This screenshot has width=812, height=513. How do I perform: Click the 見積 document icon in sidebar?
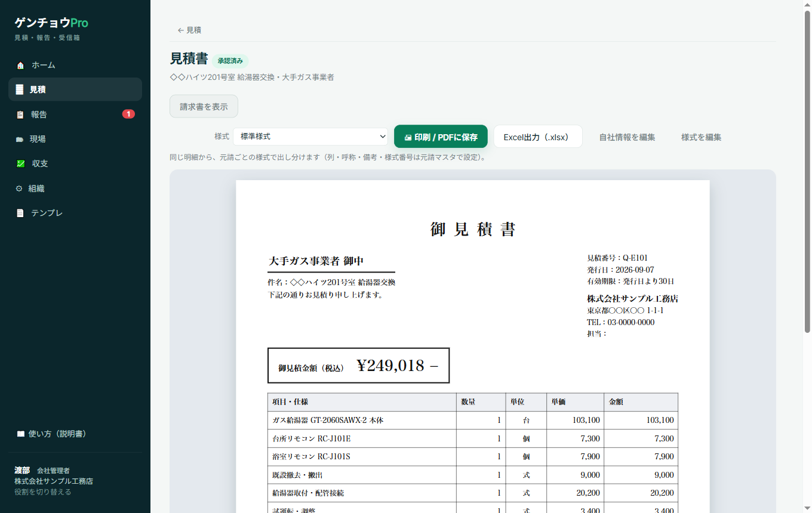(x=20, y=89)
